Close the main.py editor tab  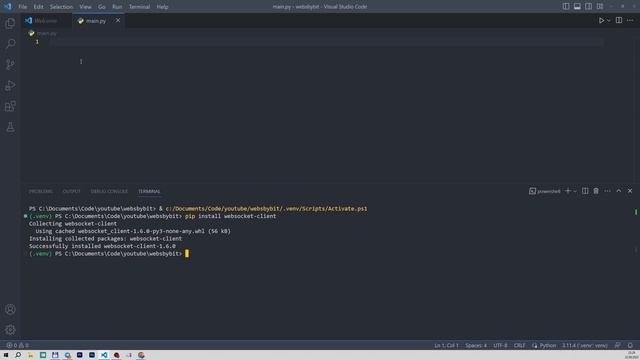click(118, 20)
